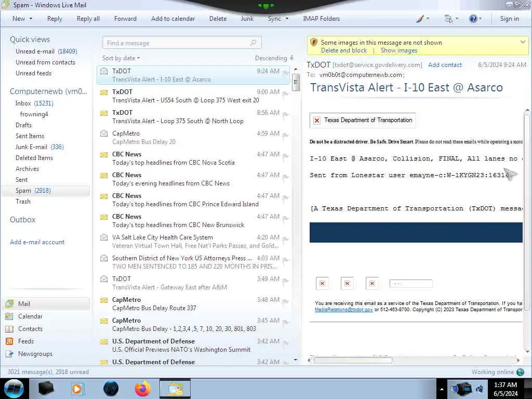This screenshot has height=399, width=532.
Task: Click reading pane horizontal scrollbar
Action: click(353, 361)
